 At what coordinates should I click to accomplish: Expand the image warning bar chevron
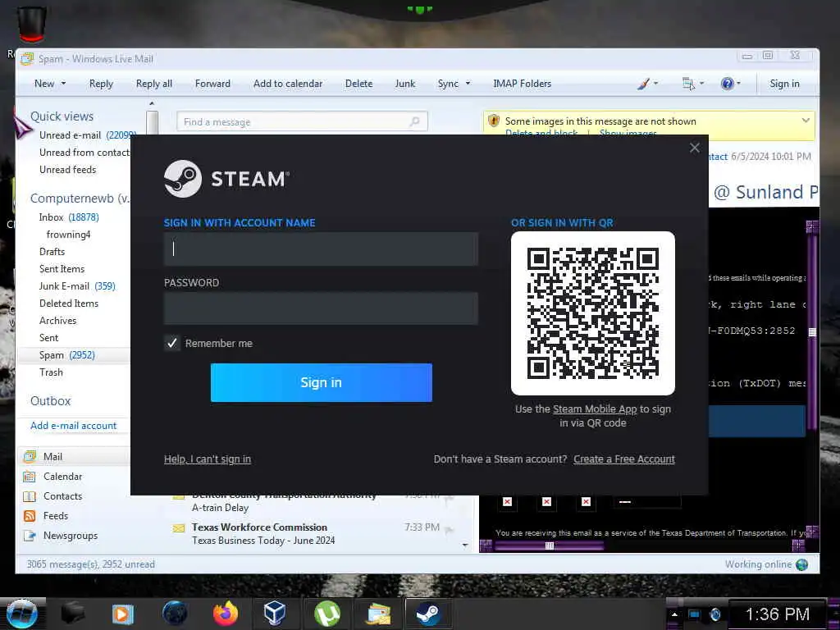coord(806,121)
